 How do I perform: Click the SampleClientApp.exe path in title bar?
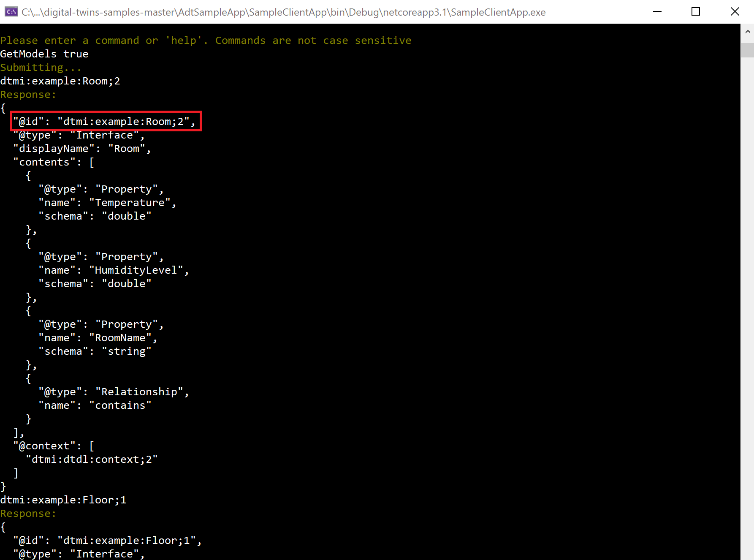pos(283,12)
